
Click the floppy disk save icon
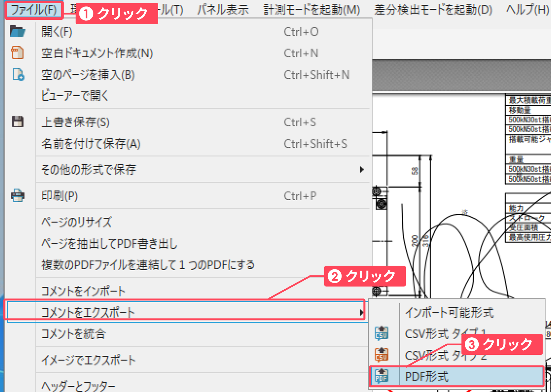tap(18, 121)
